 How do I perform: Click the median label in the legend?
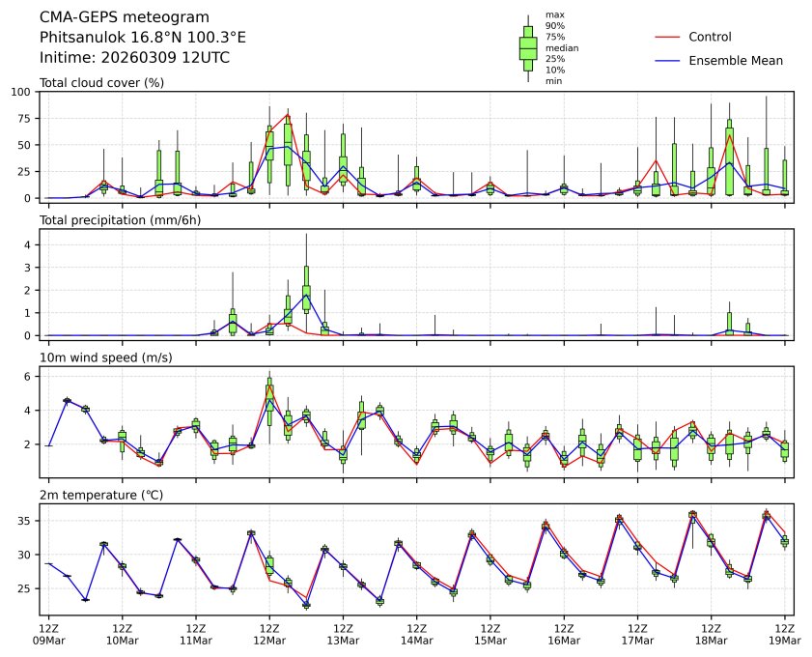point(562,47)
